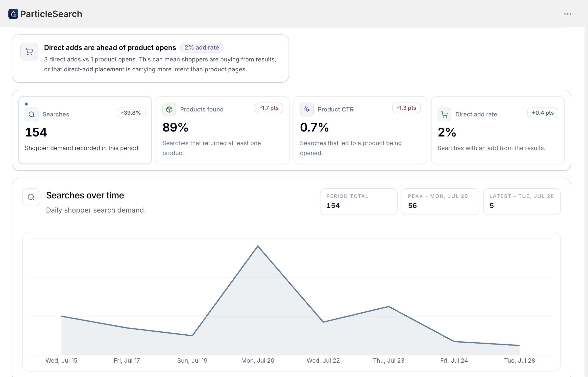This screenshot has height=377, width=588.
Task: Click the 2% add rate badge
Action: [202, 48]
